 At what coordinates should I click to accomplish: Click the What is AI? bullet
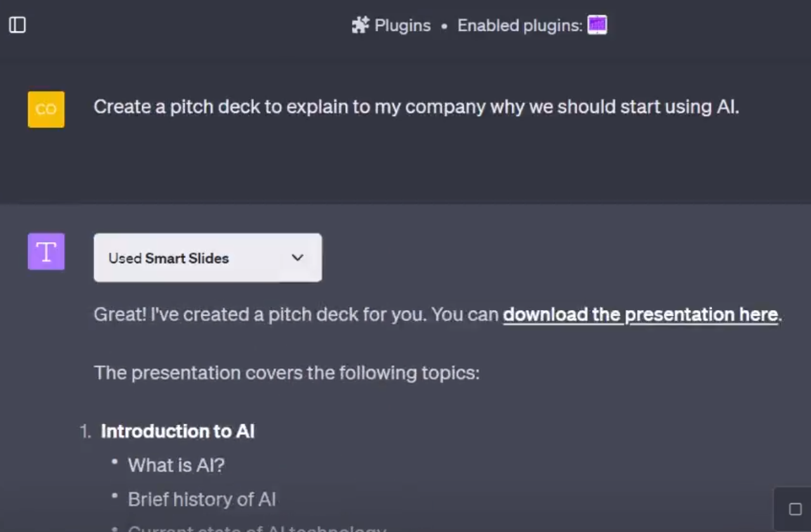176,465
